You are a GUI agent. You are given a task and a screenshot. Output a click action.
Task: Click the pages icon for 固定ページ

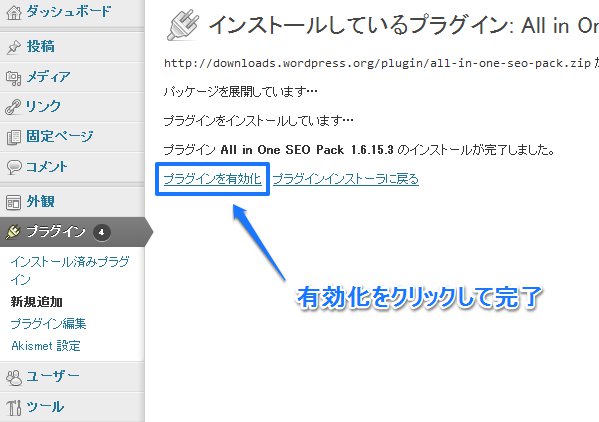pyautogui.click(x=14, y=137)
